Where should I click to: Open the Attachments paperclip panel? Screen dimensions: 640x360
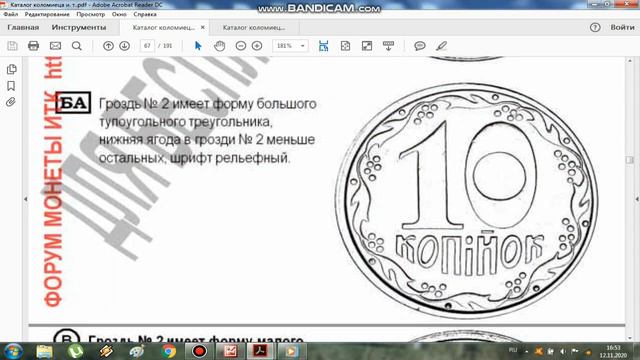click(11, 102)
